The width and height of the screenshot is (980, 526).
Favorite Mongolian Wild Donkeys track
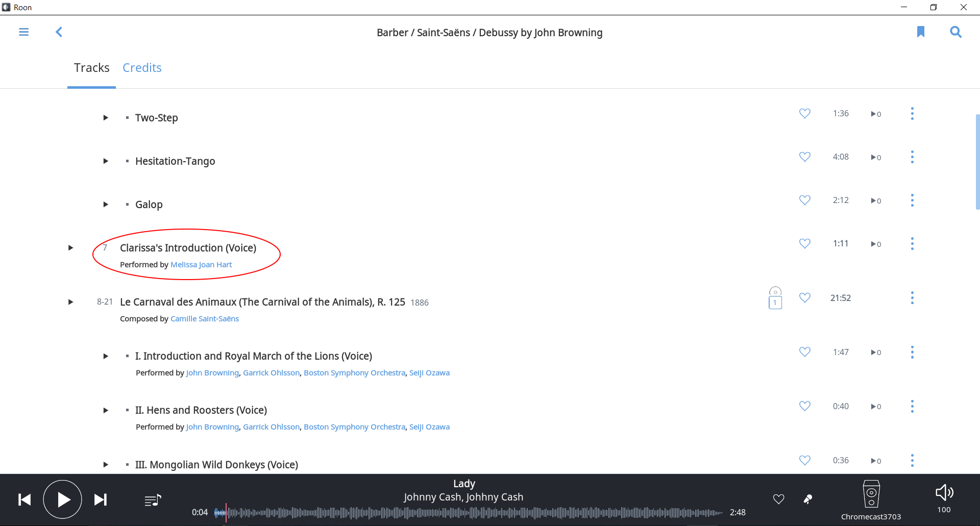pos(805,460)
